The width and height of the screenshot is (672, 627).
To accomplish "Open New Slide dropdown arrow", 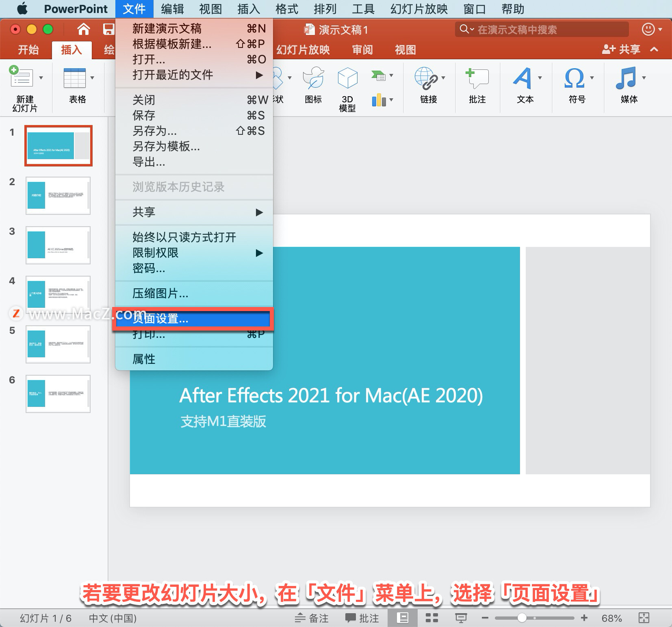I will (x=41, y=78).
